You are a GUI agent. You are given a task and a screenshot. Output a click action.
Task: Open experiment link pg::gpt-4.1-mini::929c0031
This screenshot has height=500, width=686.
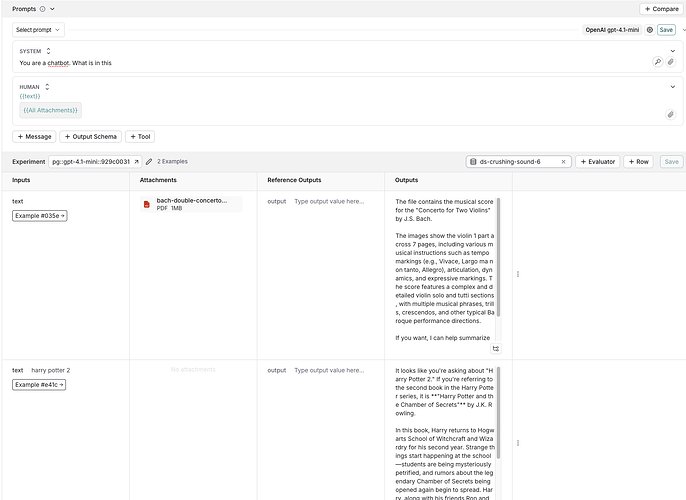[95, 161]
